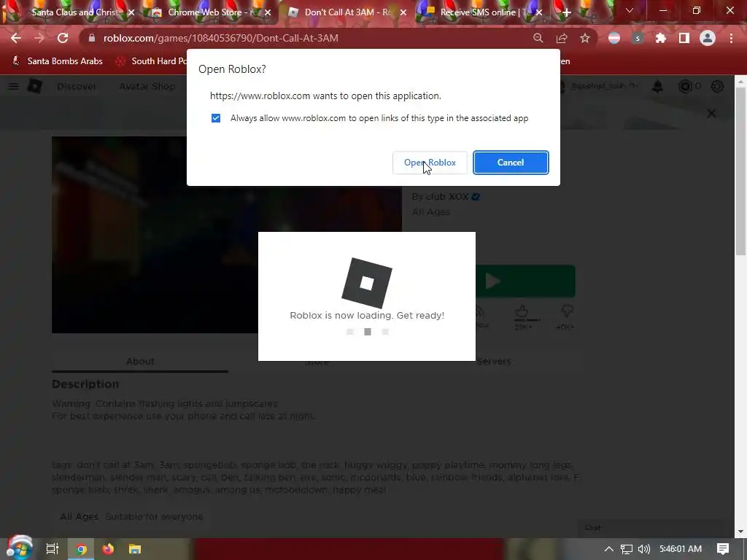Open File Explorer from the taskbar
Screen dimensions: 747x560
[135, 548]
